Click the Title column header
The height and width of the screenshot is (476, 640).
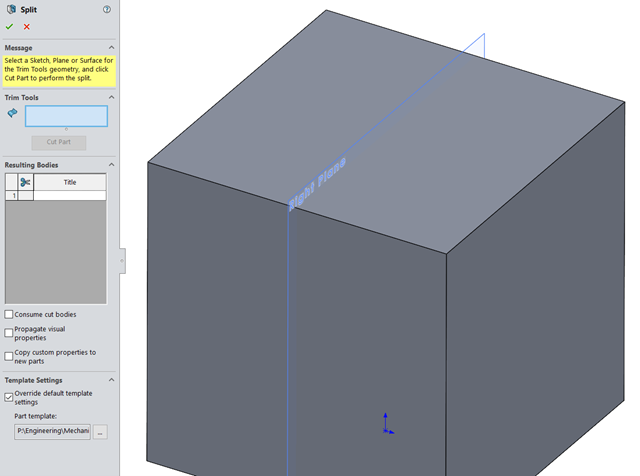[70, 182]
